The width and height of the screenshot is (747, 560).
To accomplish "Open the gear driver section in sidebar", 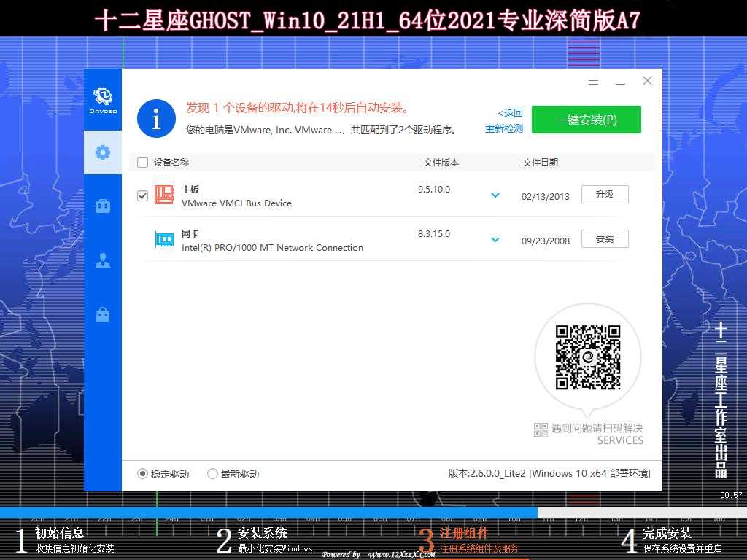I will [x=103, y=152].
